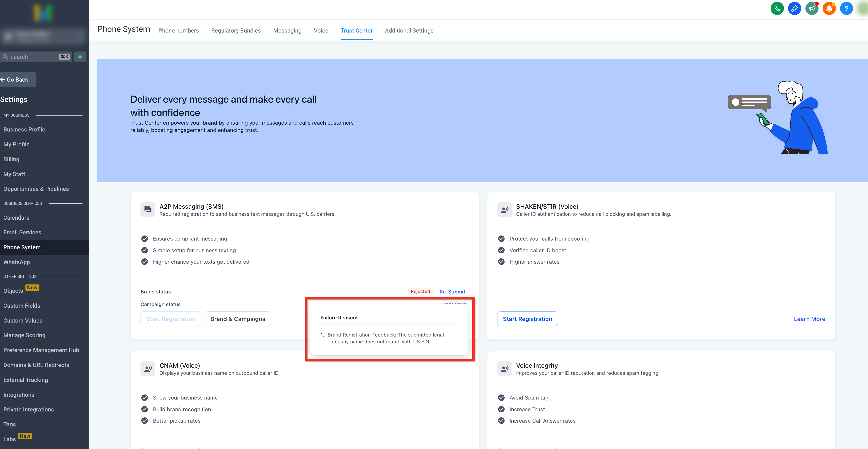Click the green phone dialer icon
Screen dimensions: 868x449
777,8
